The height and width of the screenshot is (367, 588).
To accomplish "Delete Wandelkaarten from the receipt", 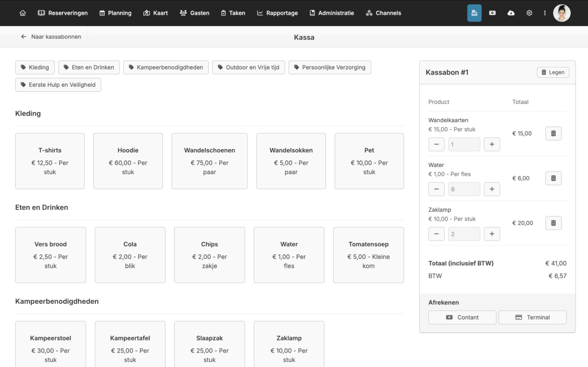I will (x=553, y=133).
